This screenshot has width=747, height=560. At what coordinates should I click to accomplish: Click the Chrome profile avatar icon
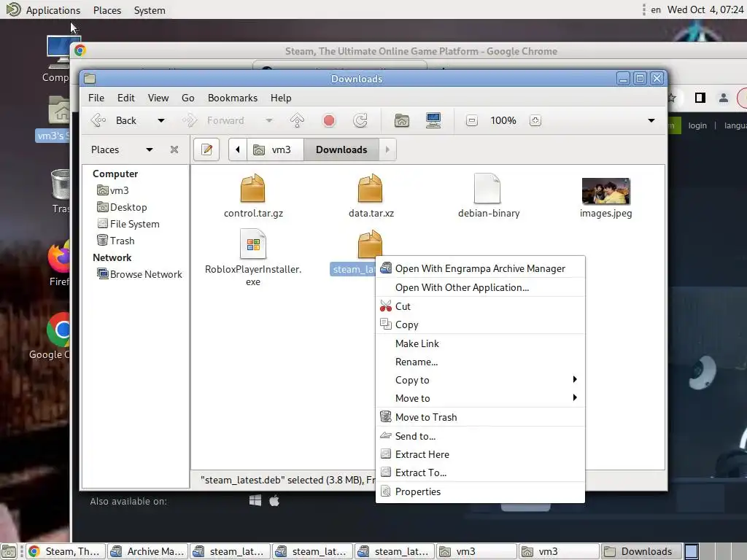pos(723,98)
